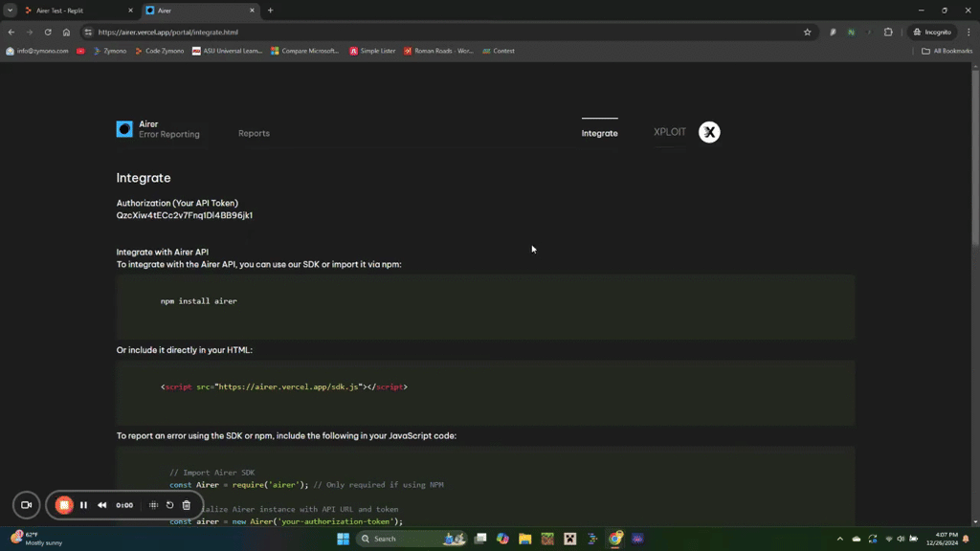This screenshot has height=551, width=980.
Task: Open the Windows Start menu
Action: [344, 539]
